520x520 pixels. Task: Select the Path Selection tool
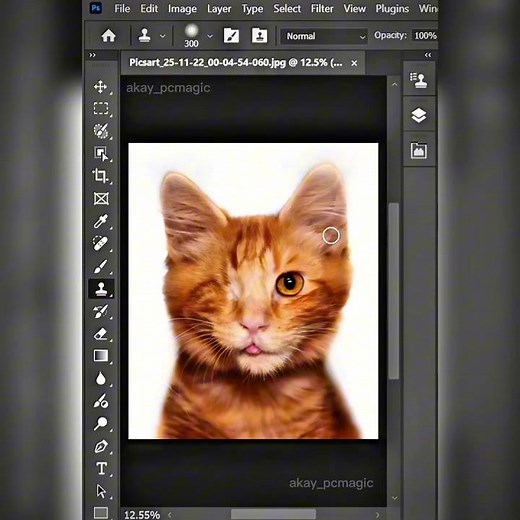pos(101,491)
